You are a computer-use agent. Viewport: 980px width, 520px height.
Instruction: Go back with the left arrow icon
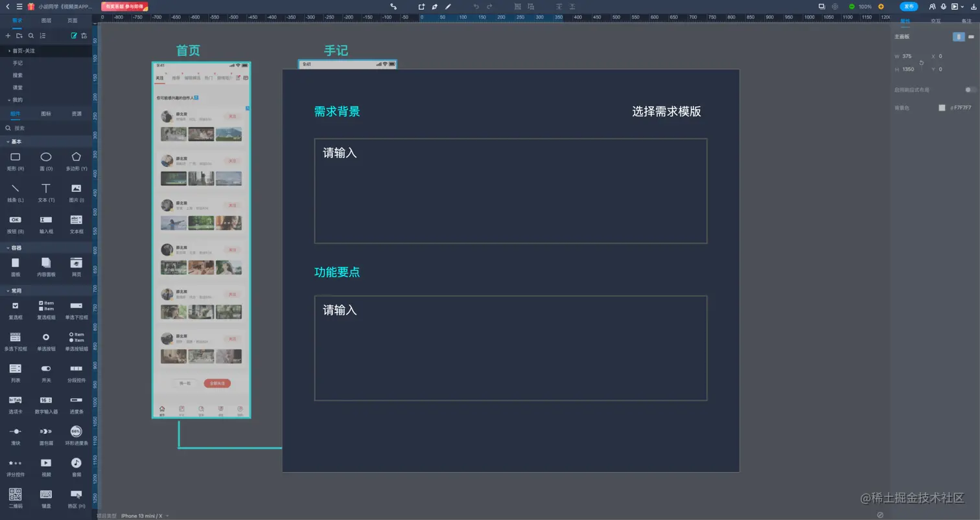pos(8,6)
